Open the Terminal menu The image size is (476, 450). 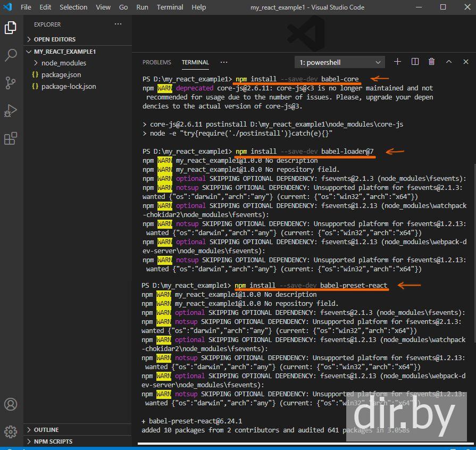(x=170, y=7)
